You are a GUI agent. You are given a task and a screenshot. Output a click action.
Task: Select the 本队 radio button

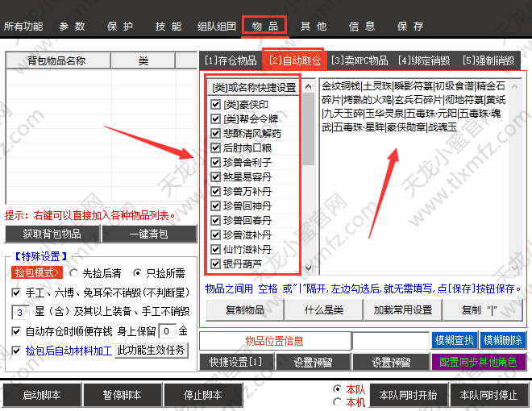[x=337, y=388]
